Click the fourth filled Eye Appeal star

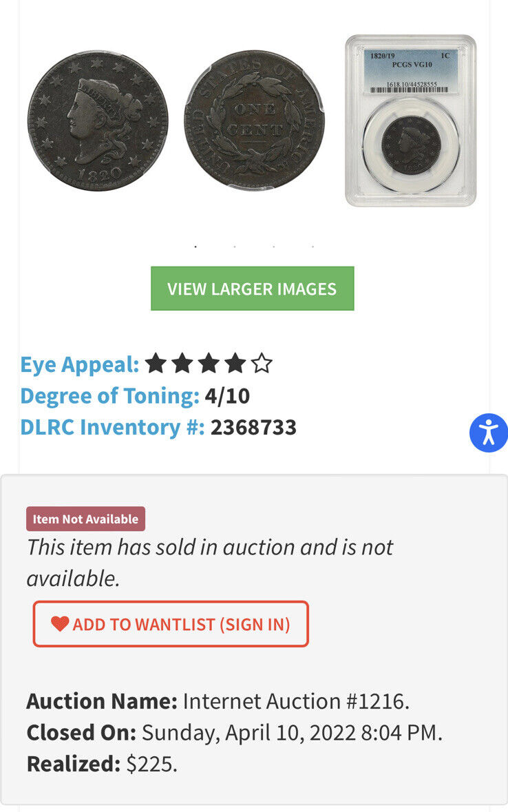coord(235,363)
